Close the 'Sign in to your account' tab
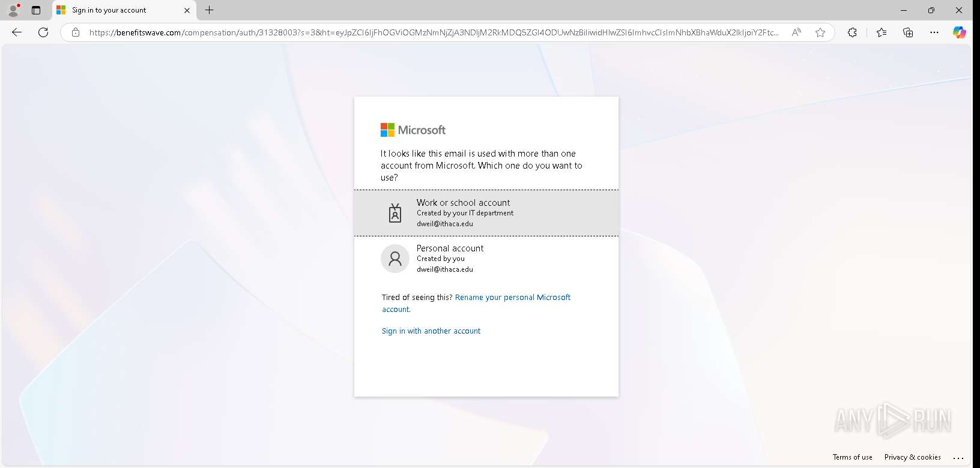This screenshot has width=980, height=468. [187, 10]
